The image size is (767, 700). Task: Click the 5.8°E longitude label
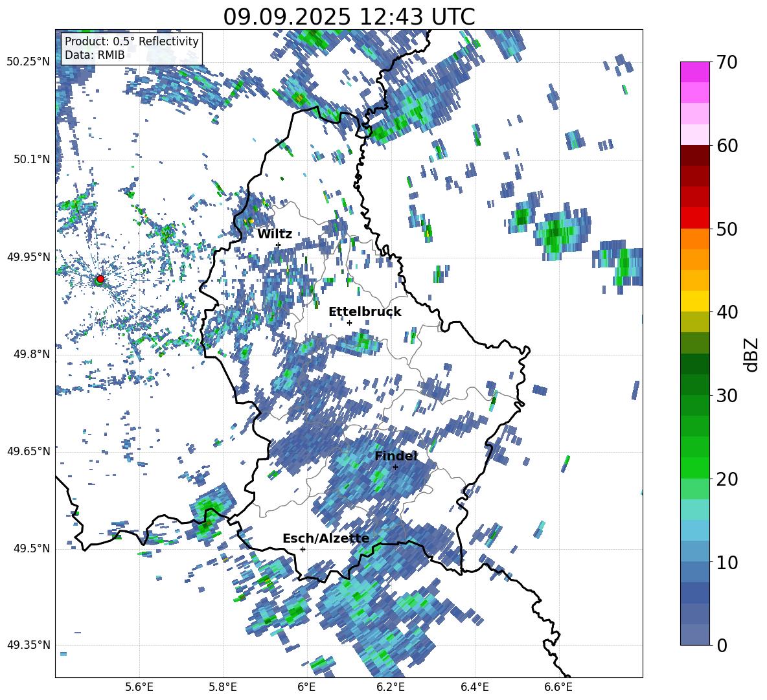223,687
